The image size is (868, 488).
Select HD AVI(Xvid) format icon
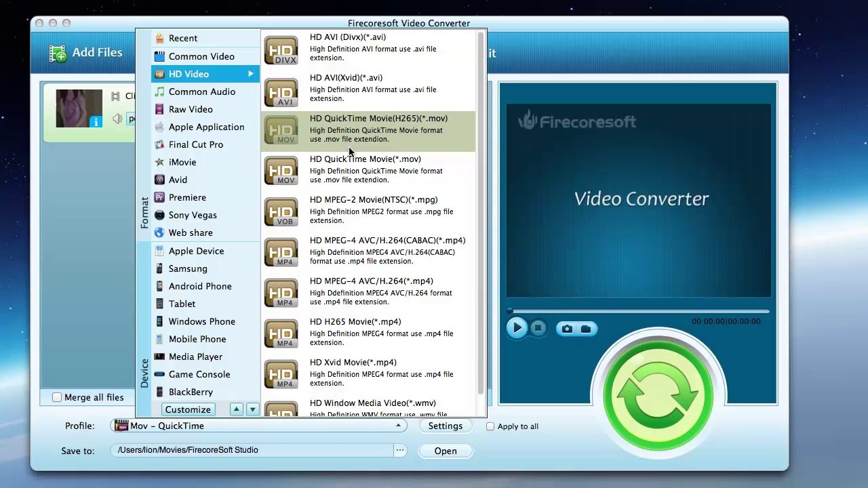point(281,91)
